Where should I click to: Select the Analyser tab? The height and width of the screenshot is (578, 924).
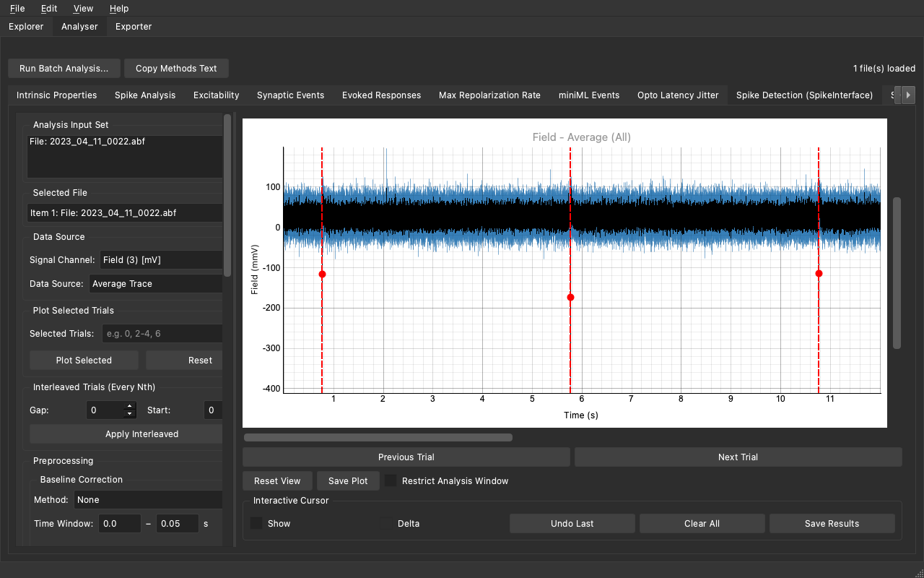pyautogui.click(x=79, y=27)
